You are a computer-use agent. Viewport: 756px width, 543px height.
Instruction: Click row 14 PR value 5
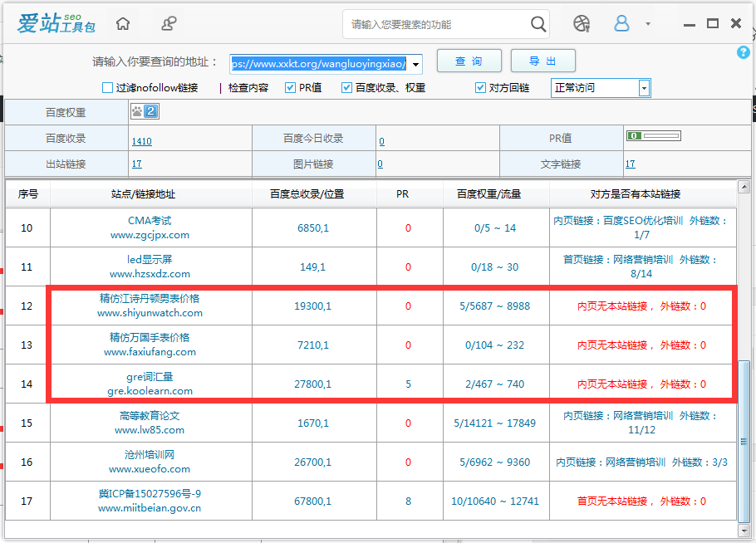click(409, 384)
